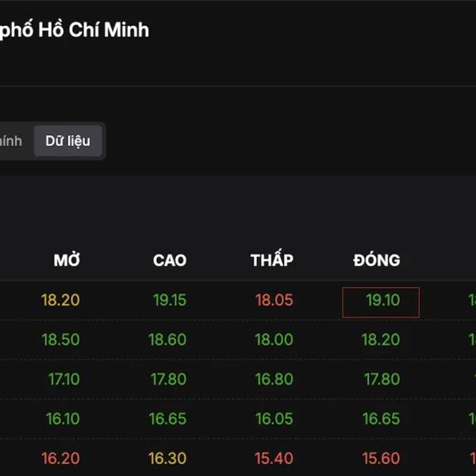Click the 19.15 value in CAO column
Screen dimensions: 476x476
(x=167, y=301)
